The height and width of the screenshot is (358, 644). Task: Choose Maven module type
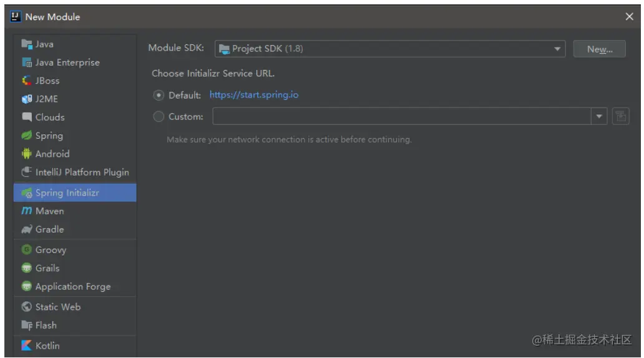[75, 211]
